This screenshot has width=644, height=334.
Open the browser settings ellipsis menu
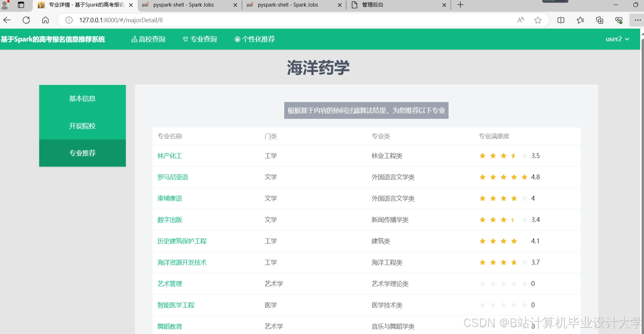(637, 20)
